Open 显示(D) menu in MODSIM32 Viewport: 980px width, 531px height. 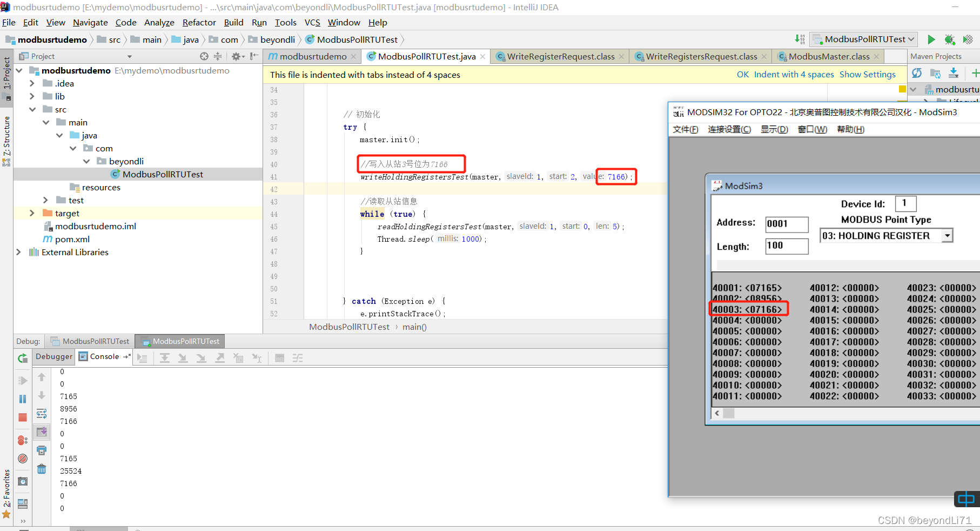pyautogui.click(x=774, y=129)
